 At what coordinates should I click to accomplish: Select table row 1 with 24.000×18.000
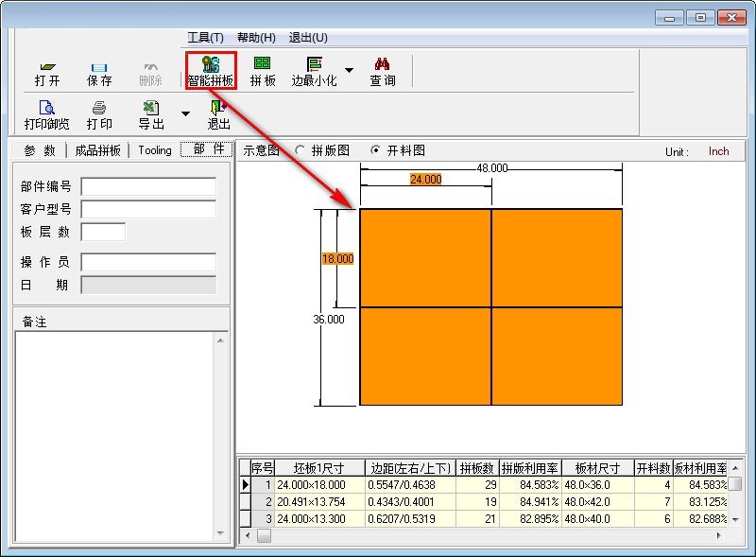coord(484,484)
